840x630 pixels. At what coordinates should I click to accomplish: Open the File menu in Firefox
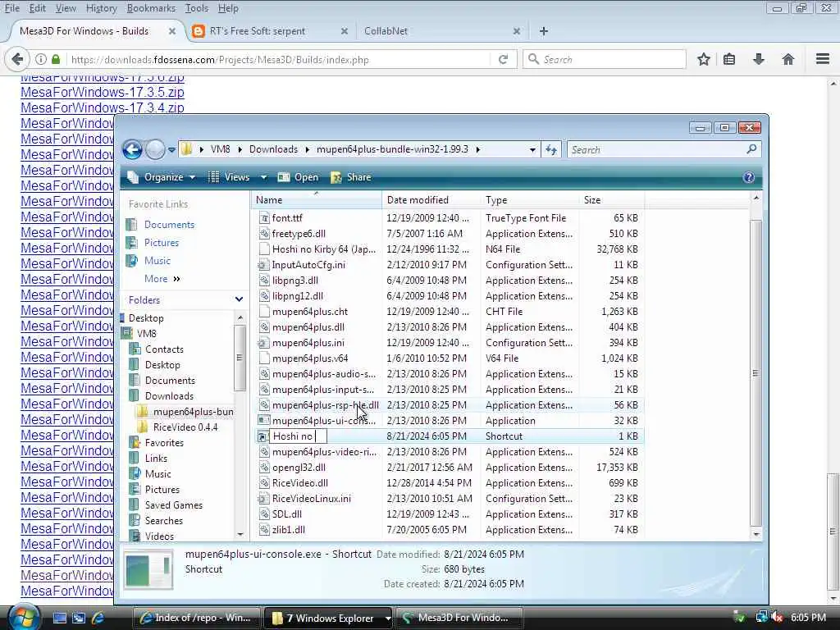click(x=11, y=8)
